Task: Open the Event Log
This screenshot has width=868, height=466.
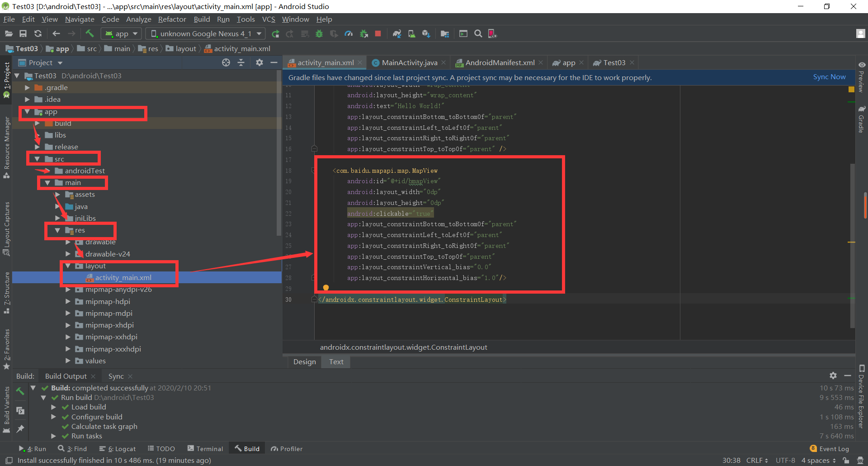Action: point(830,448)
